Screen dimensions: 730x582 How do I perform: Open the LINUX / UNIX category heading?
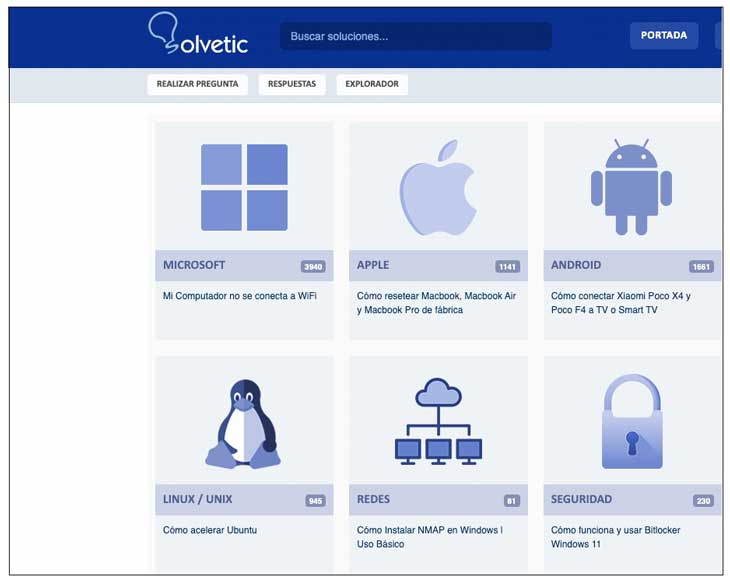197,499
